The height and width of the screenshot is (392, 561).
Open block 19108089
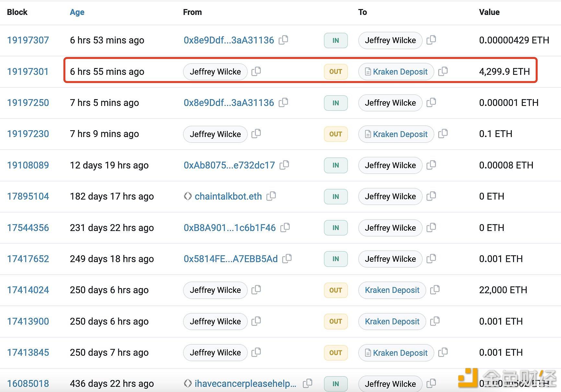(x=28, y=165)
